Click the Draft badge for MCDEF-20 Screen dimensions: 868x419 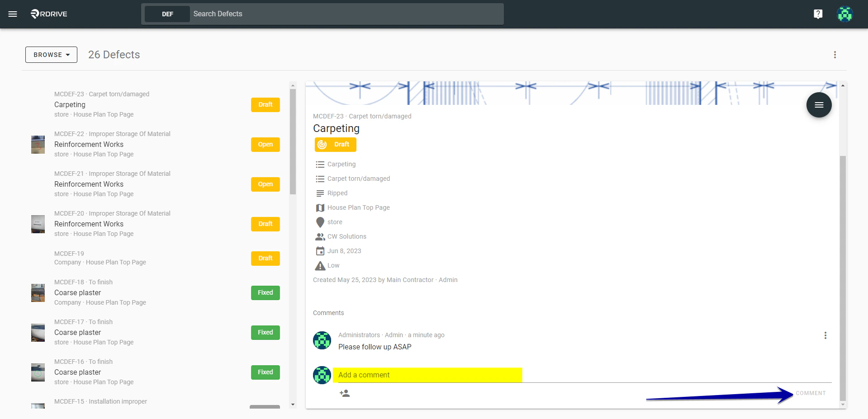coord(265,224)
